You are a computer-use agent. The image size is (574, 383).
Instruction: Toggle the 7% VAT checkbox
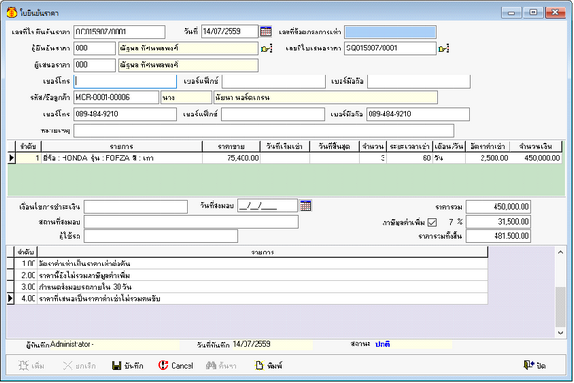[x=432, y=222]
